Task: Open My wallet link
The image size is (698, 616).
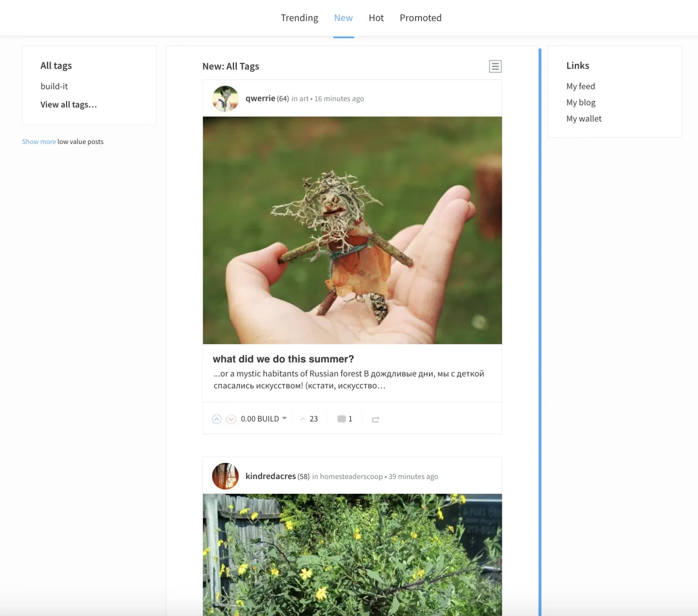Action: 584,118
